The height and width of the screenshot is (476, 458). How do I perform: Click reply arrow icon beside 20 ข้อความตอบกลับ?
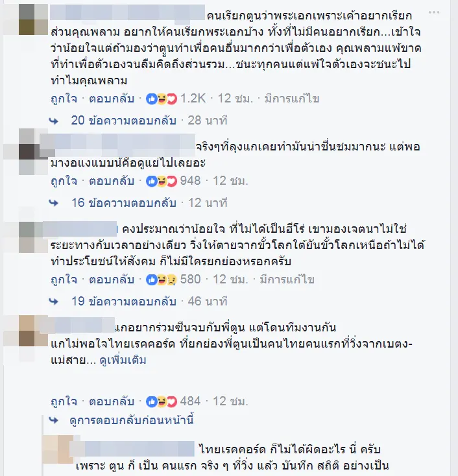click(54, 121)
